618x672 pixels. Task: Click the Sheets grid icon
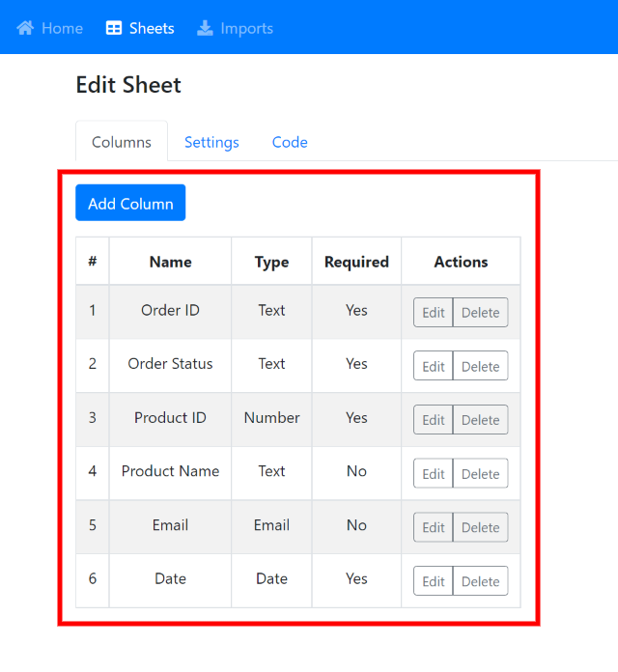(x=114, y=28)
